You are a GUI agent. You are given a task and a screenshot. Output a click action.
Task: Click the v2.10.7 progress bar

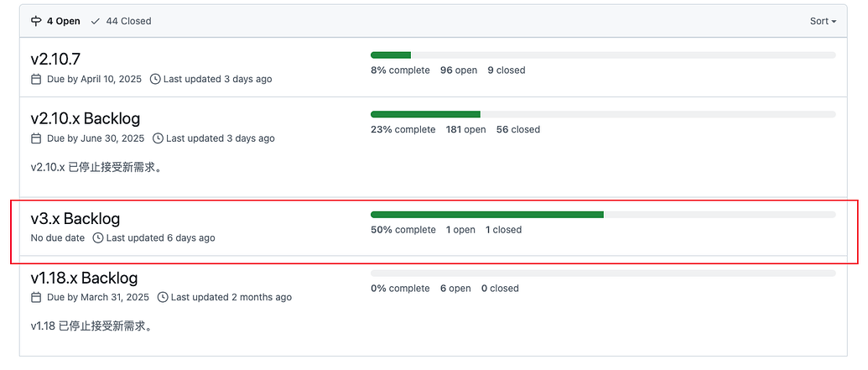tap(602, 55)
